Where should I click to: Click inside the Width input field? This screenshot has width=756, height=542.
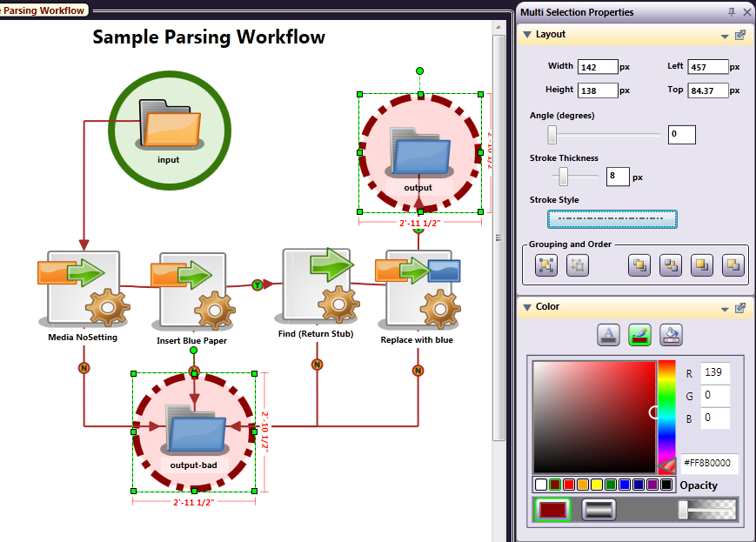(598, 66)
